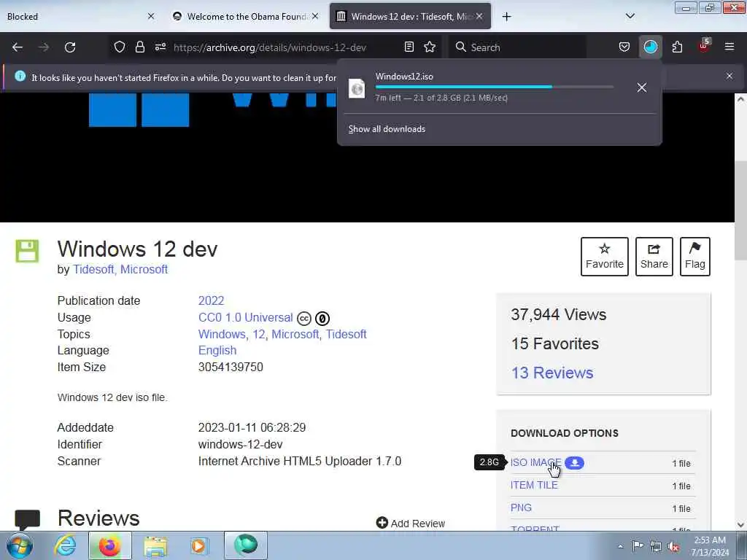This screenshot has width=747, height=560.
Task: Dismiss the Firefox cleanup notification bar
Action: [x=729, y=76]
